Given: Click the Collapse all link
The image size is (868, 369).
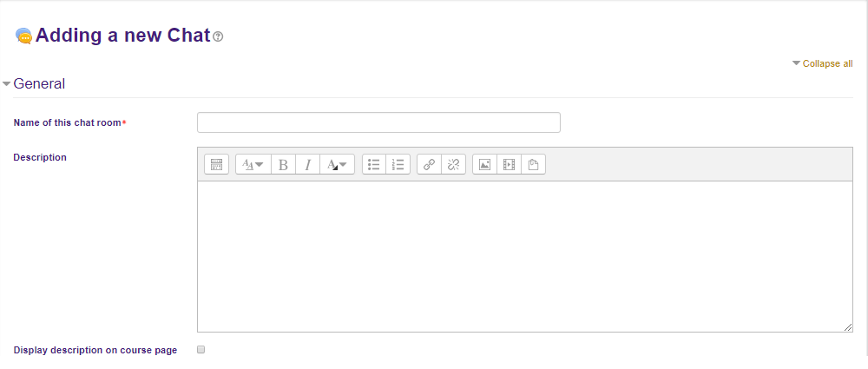Looking at the screenshot, I should pyautogui.click(x=826, y=63).
